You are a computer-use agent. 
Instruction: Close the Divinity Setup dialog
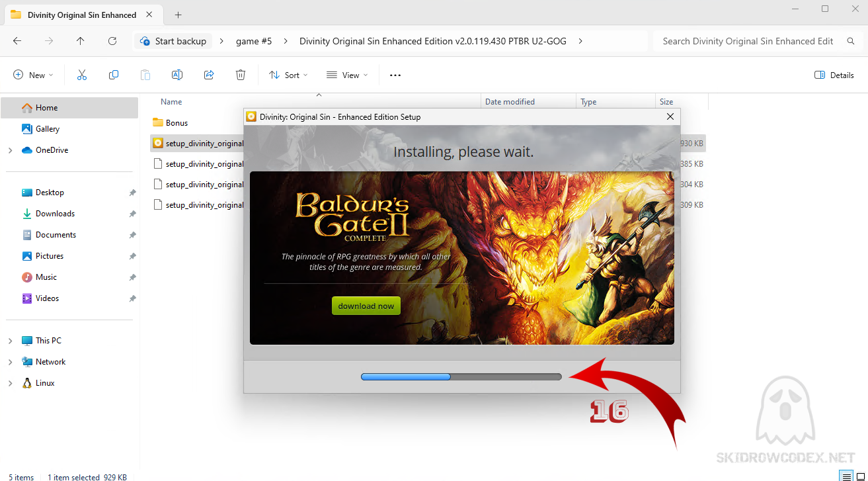click(x=670, y=116)
